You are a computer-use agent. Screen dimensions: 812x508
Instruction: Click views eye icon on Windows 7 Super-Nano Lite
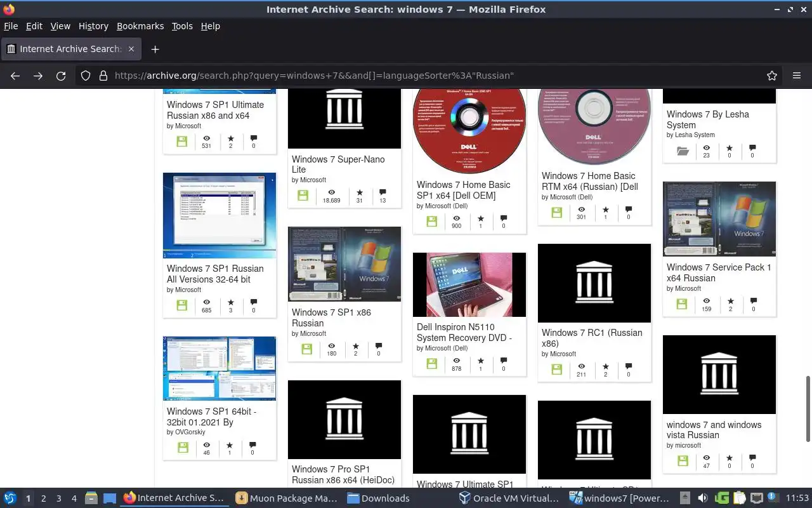331,192
